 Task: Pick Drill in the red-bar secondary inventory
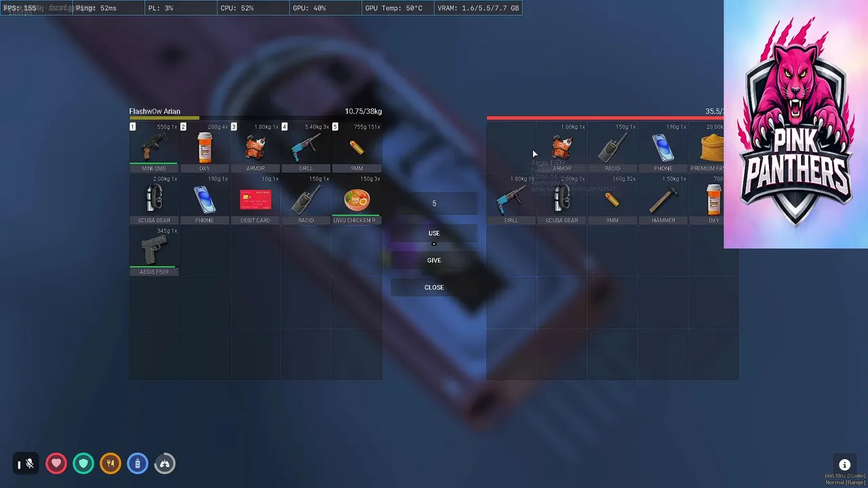511,199
